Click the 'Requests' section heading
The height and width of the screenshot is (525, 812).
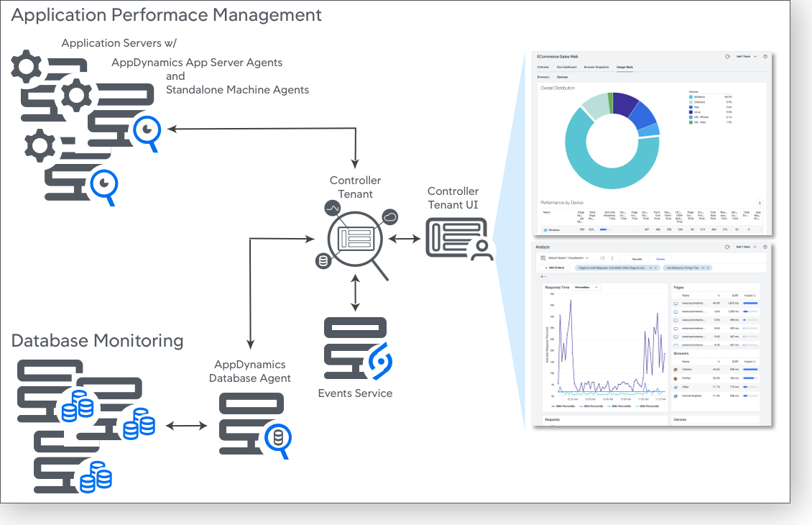pyautogui.click(x=553, y=419)
